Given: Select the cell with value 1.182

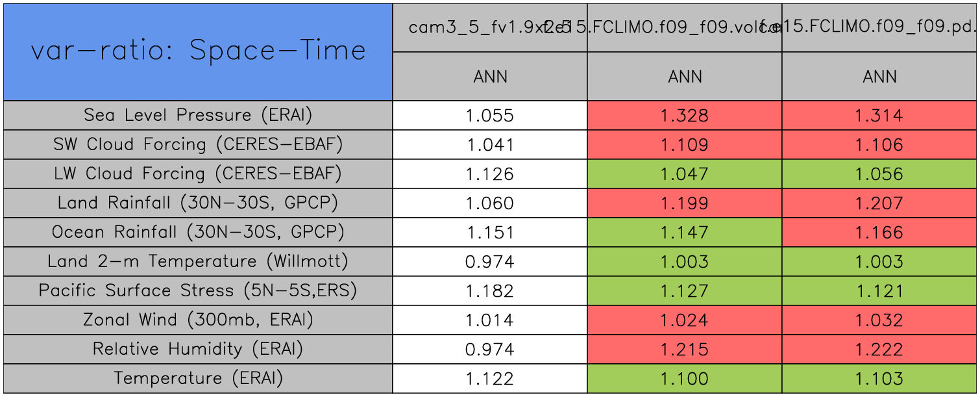Looking at the screenshot, I should [x=490, y=291].
